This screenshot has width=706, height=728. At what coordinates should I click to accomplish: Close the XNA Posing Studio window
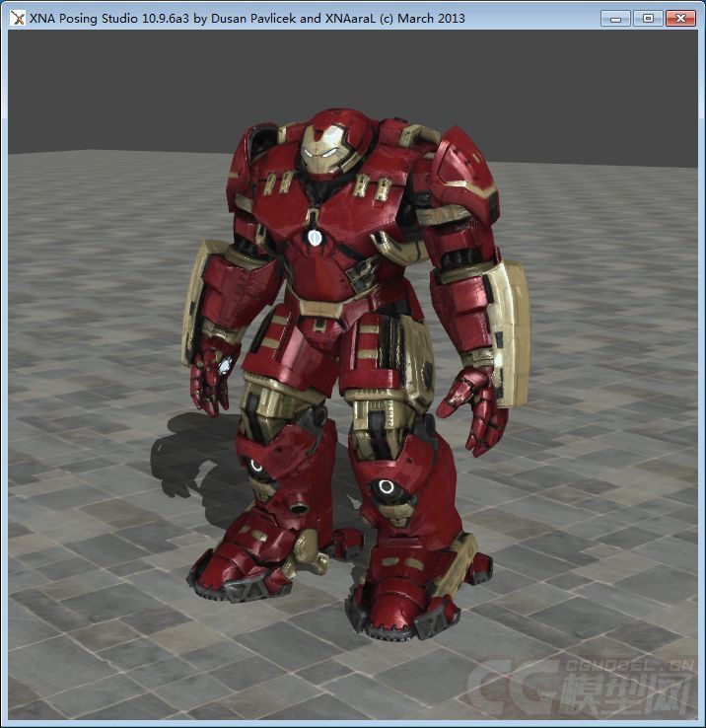click(680, 19)
